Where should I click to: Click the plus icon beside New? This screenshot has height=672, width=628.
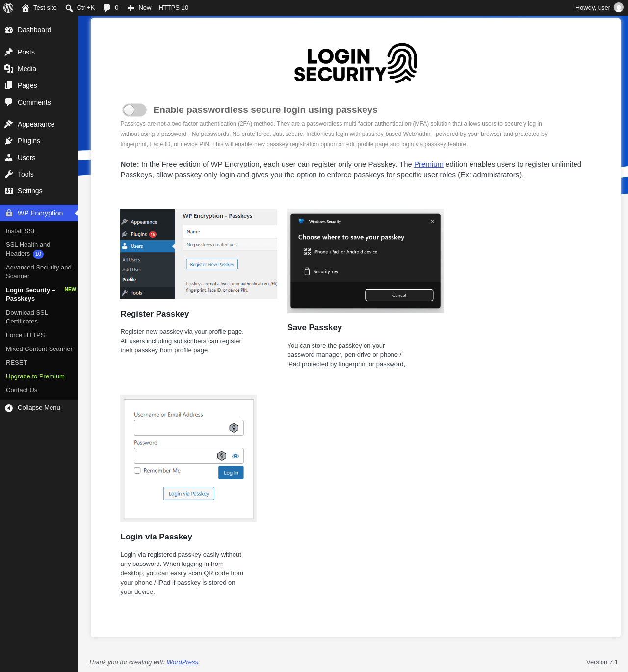(x=131, y=8)
